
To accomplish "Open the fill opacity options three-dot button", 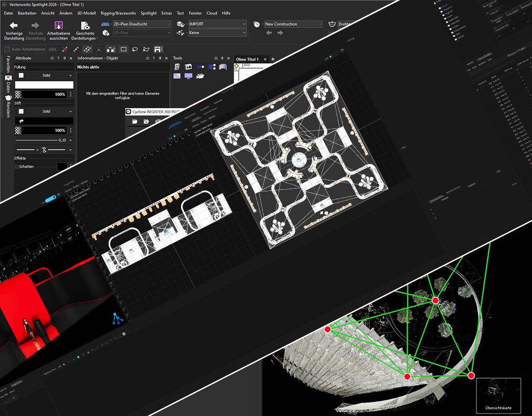I will pyautogui.click(x=71, y=94).
